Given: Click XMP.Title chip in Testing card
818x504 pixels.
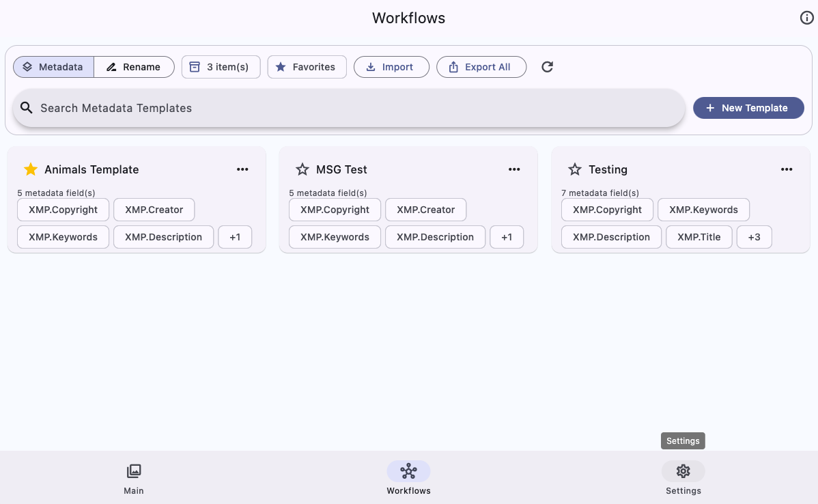Looking at the screenshot, I should [699, 237].
